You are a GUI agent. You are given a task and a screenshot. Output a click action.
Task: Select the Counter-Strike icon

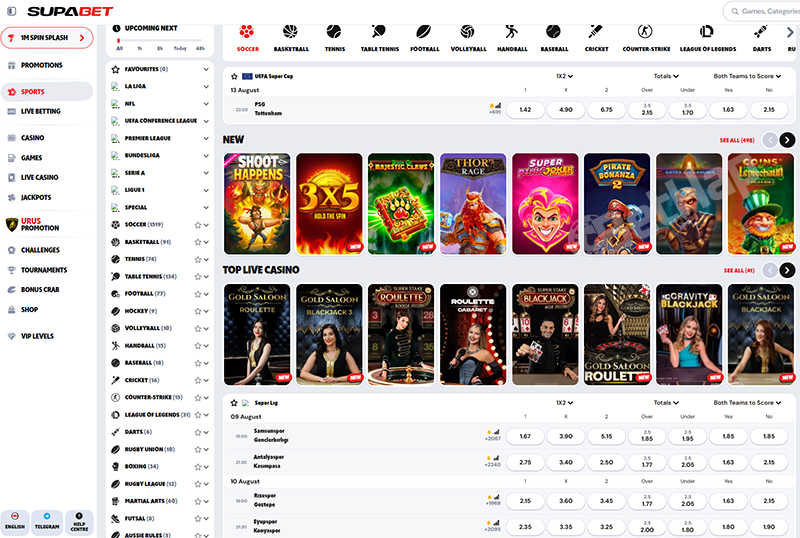[x=645, y=32]
